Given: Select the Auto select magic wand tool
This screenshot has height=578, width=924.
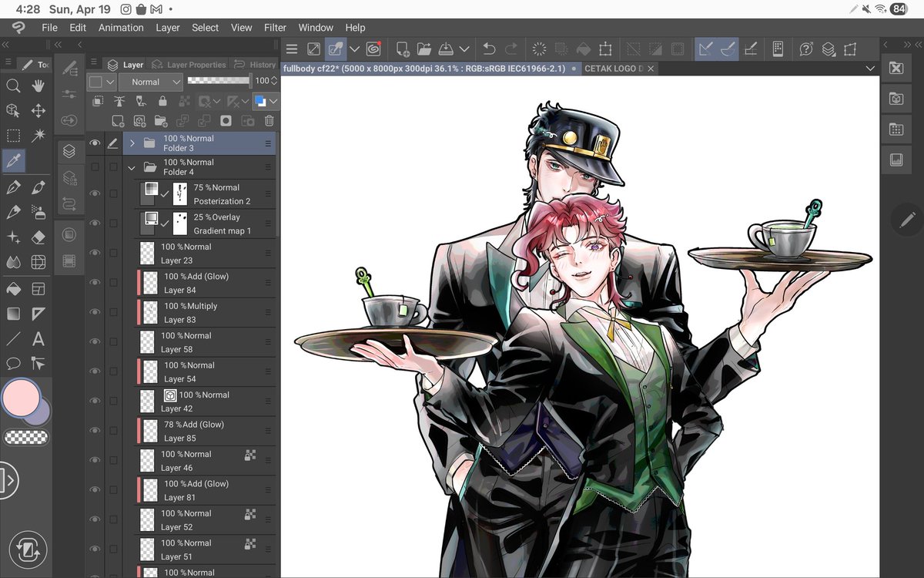Looking at the screenshot, I should click(38, 136).
